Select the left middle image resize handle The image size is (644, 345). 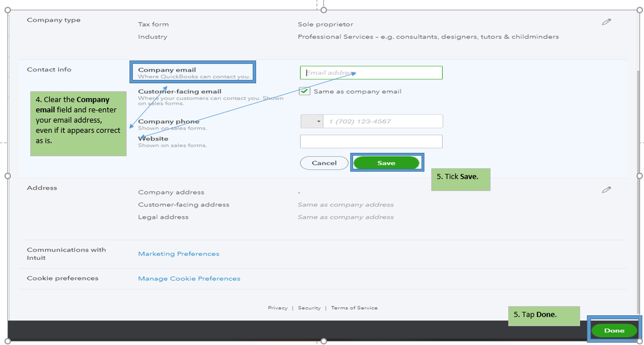tap(7, 176)
